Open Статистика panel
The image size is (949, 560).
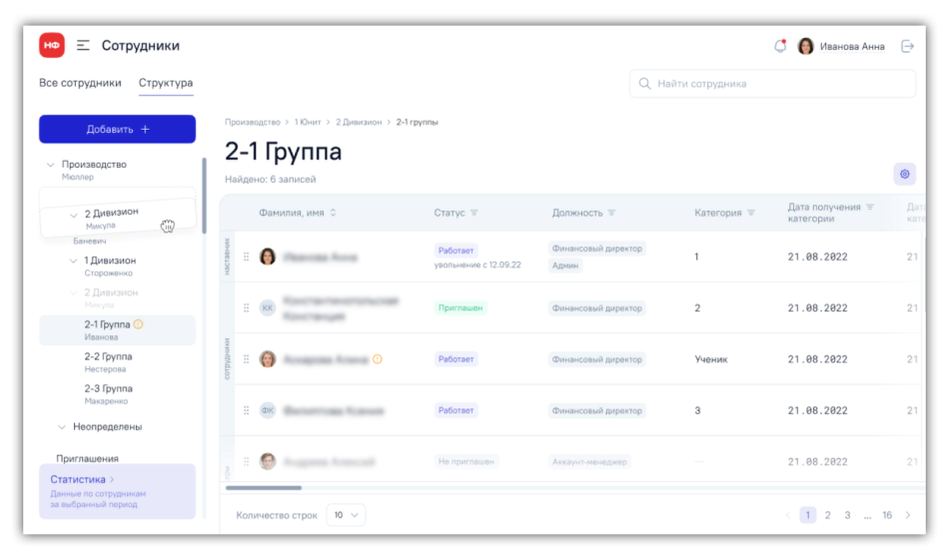[x=118, y=491]
